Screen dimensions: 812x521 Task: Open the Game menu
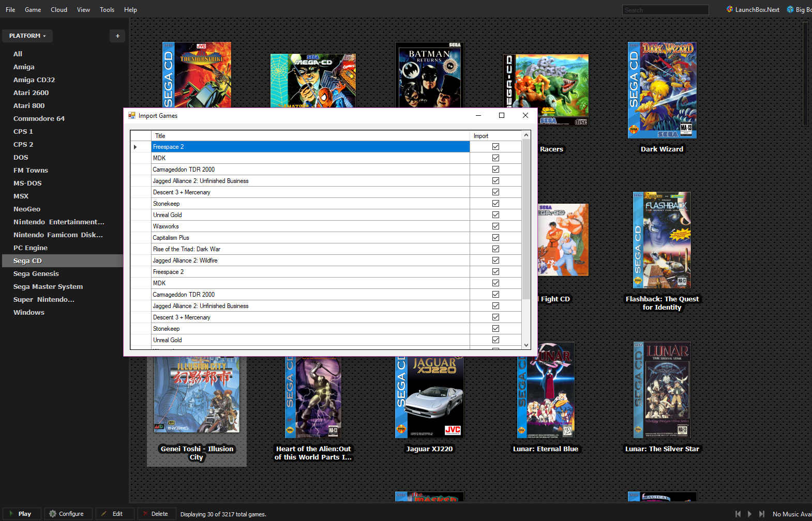point(33,9)
